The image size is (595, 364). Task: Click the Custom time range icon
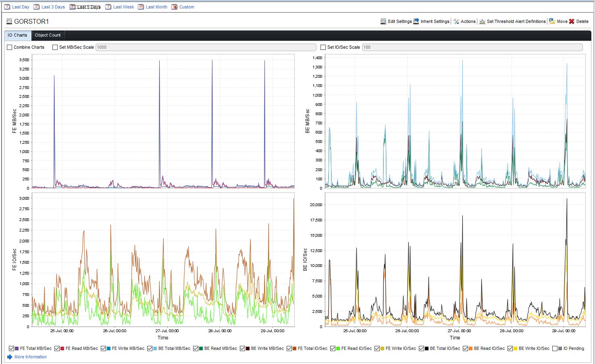pyautogui.click(x=174, y=7)
